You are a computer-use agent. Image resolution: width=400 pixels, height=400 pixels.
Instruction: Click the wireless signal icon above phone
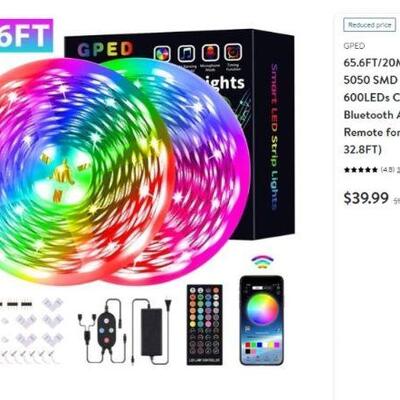click(262, 262)
